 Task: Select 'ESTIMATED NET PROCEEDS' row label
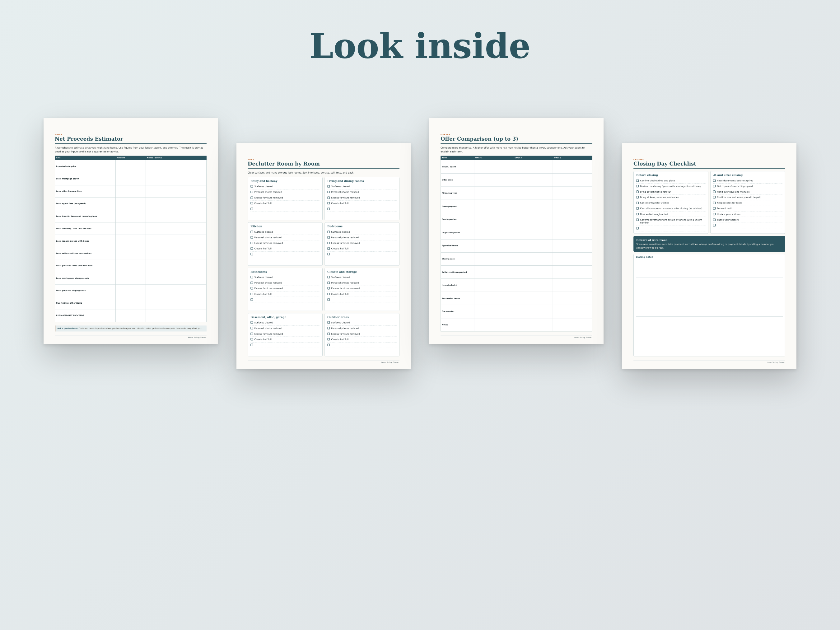(70, 315)
